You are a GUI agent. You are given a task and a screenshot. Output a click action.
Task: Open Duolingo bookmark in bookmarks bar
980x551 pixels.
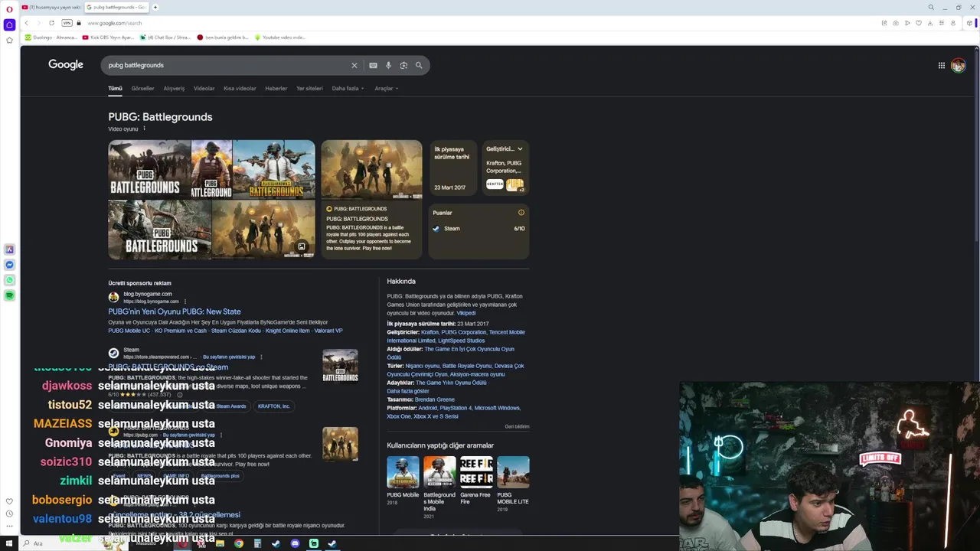[51, 37]
